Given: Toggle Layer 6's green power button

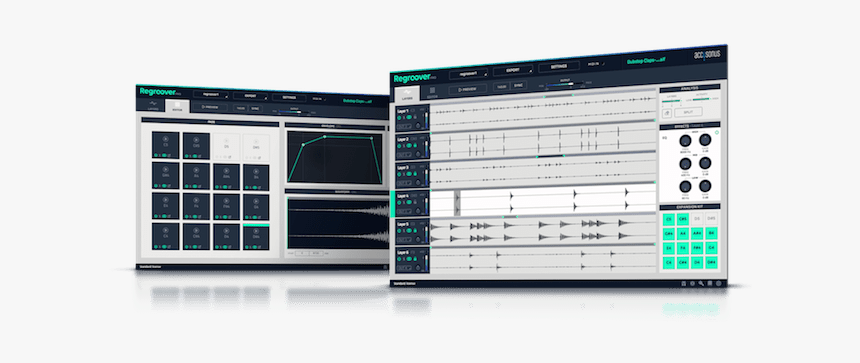Looking at the screenshot, I should coord(399,259).
